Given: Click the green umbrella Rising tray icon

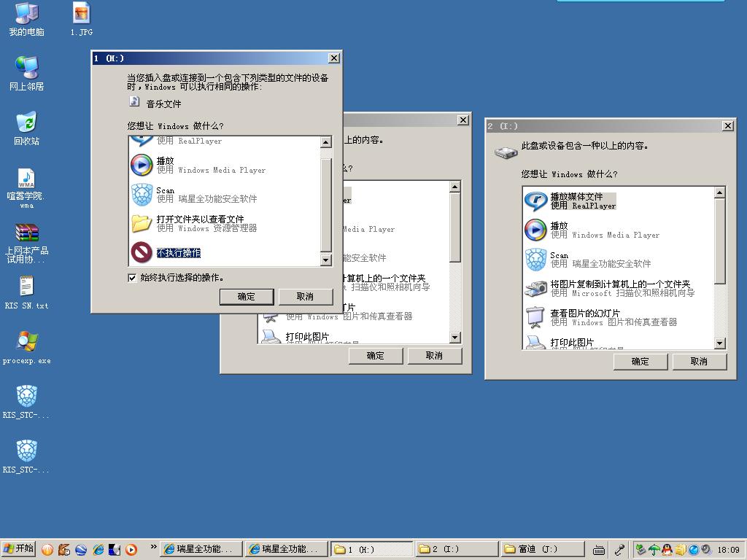Looking at the screenshot, I should (x=654, y=550).
